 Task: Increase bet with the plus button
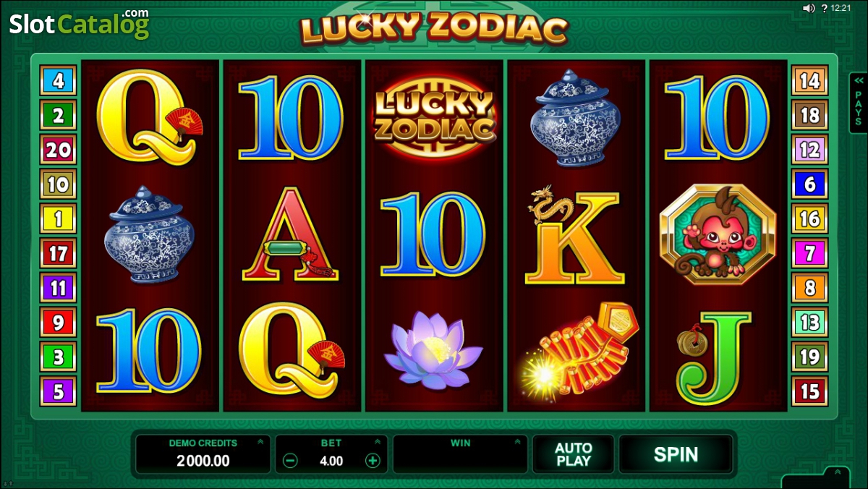coord(373,461)
